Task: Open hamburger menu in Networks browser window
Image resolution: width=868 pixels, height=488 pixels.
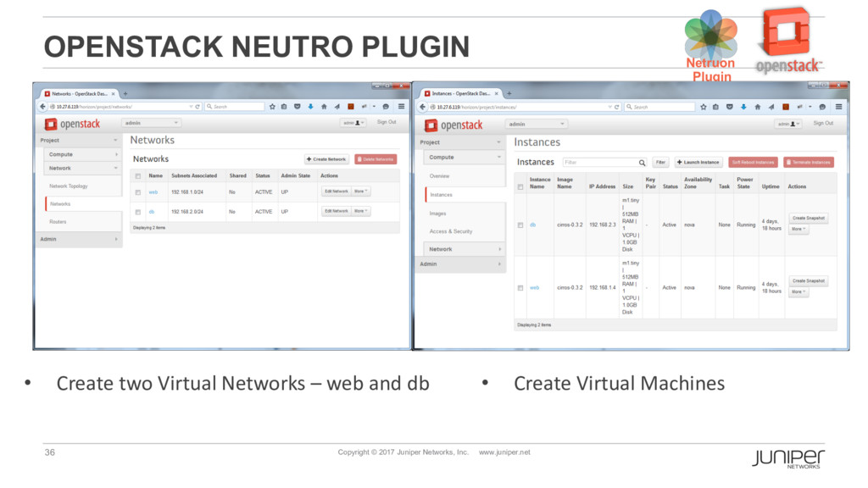Action: (401, 107)
